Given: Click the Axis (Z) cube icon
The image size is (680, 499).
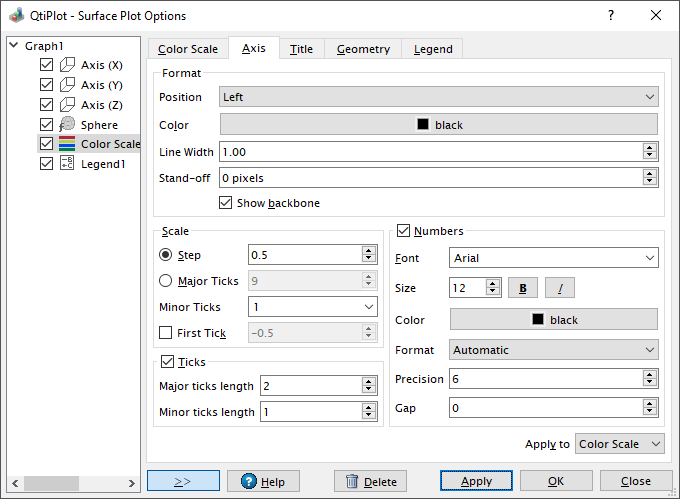Looking at the screenshot, I should 67,105.
